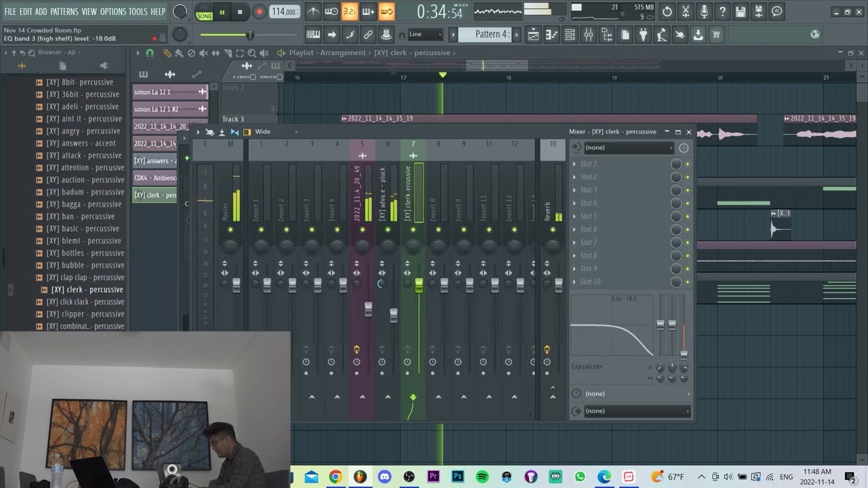868x488 pixels.
Task: Open Discord from the taskbar
Action: pos(384,476)
